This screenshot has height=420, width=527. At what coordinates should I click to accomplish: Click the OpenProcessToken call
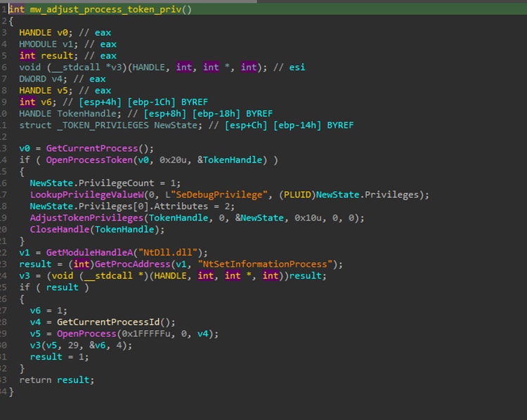click(x=89, y=160)
